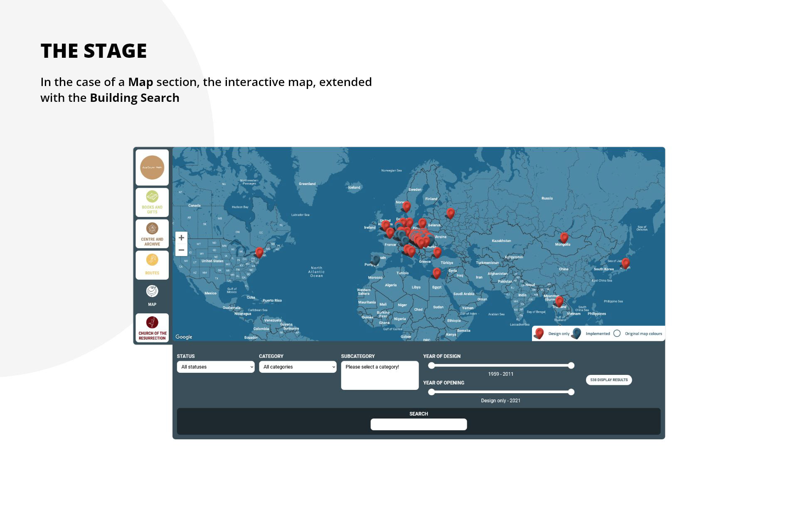
Task: Click the round brown logo at top
Action: 152,167
